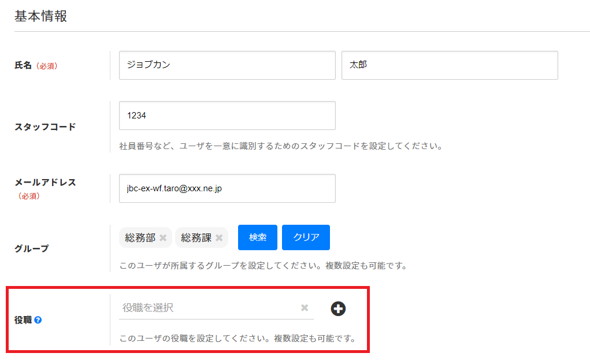Click the スタッフコード field label
Image resolution: width=590 pixels, height=364 pixels.
coord(45,127)
